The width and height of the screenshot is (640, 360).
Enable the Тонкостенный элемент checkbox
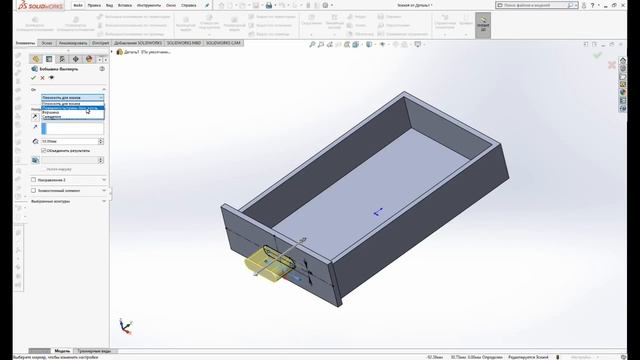click(33, 190)
